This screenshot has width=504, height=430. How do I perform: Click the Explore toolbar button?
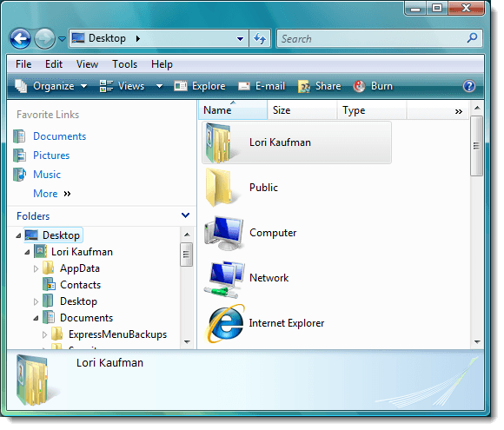point(200,86)
